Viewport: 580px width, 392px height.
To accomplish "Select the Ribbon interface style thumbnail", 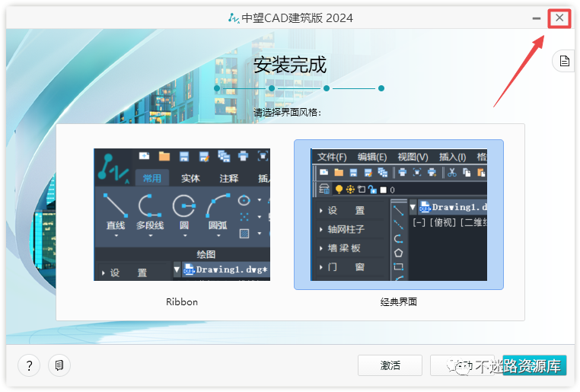I will [x=182, y=215].
